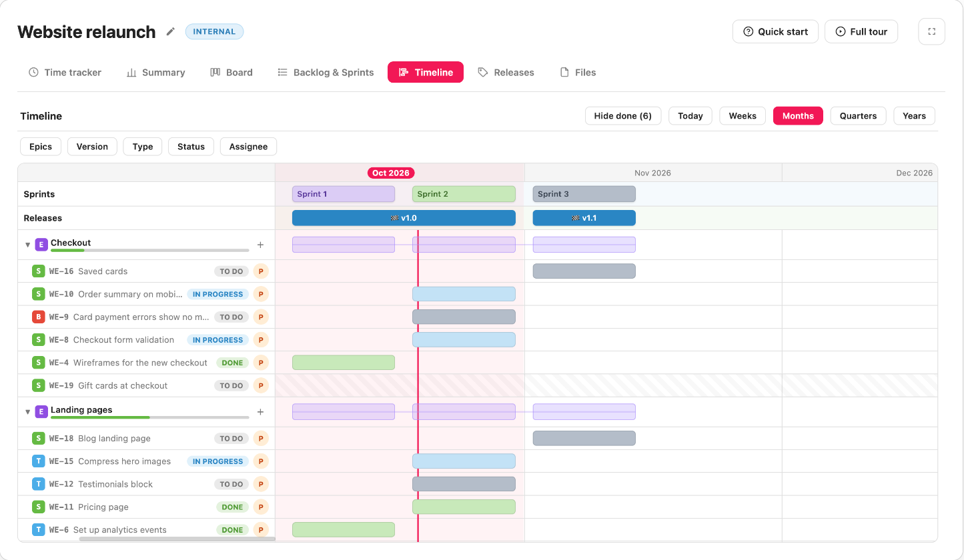Viewport: 964px width, 560px height.
Task: Click the Quick start button
Action: coord(775,31)
